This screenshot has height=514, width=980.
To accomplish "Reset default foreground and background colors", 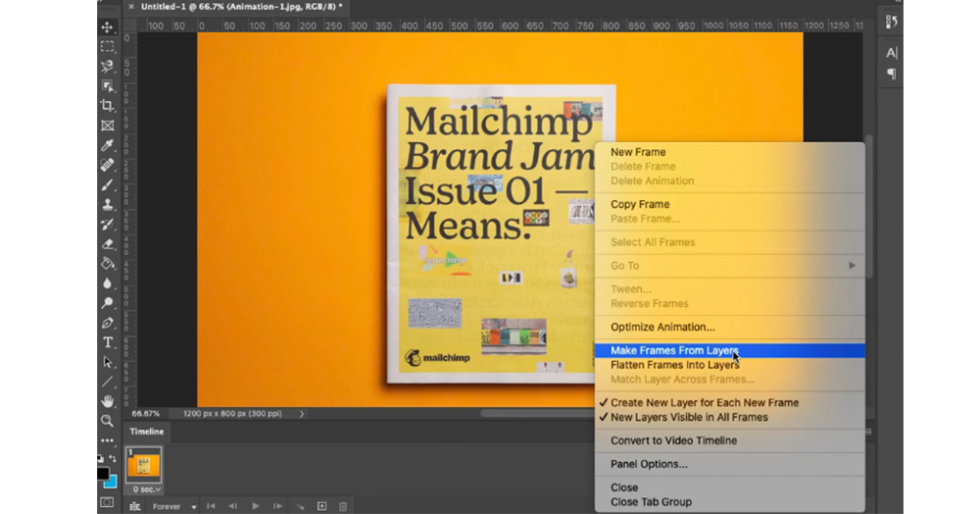I will [x=101, y=458].
